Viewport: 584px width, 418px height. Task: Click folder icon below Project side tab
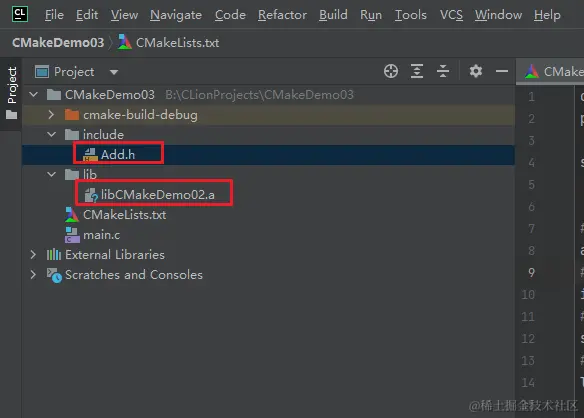[12, 115]
